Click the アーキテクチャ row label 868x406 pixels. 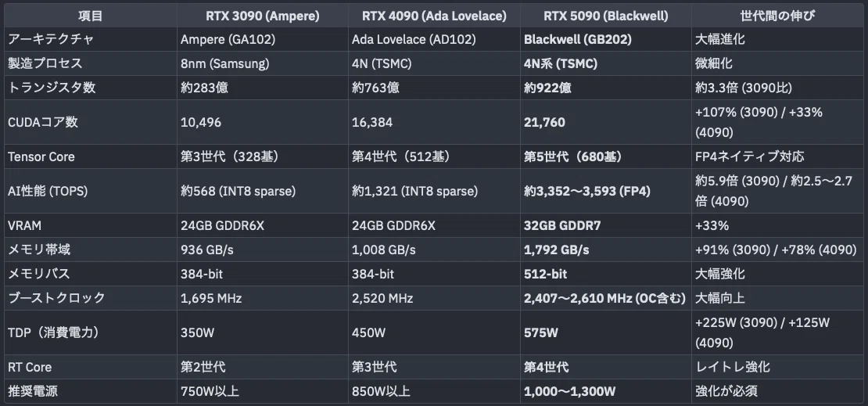[x=51, y=40]
